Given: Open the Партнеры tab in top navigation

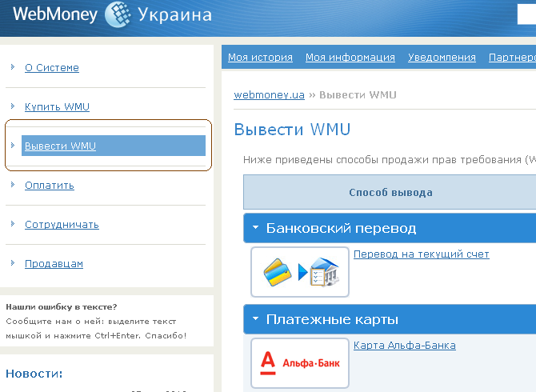Looking at the screenshot, I should (512, 57).
